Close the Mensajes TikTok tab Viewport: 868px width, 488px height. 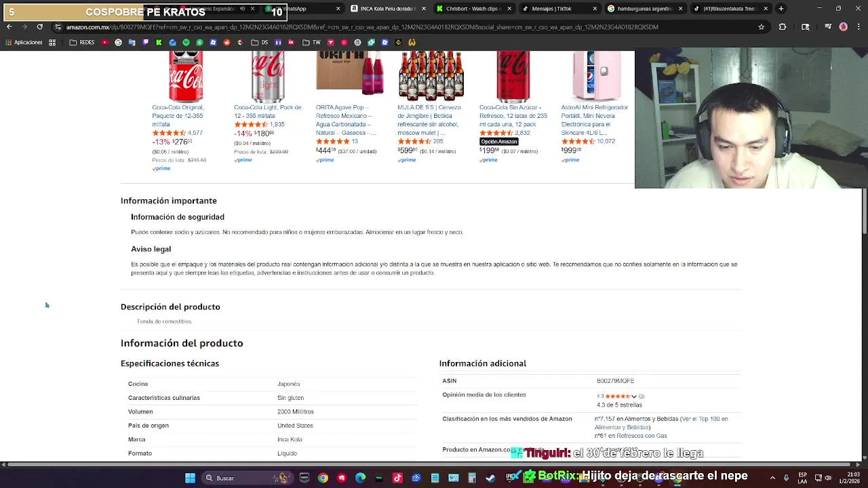595,9
